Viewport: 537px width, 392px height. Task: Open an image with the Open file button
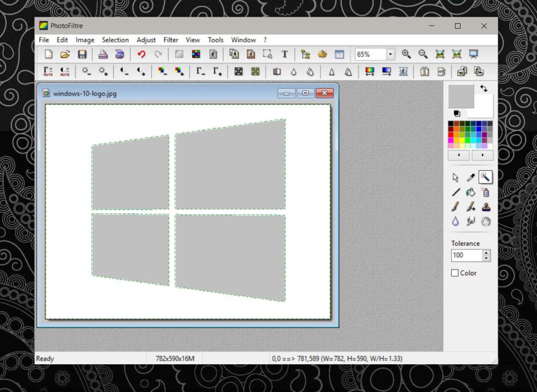65,54
